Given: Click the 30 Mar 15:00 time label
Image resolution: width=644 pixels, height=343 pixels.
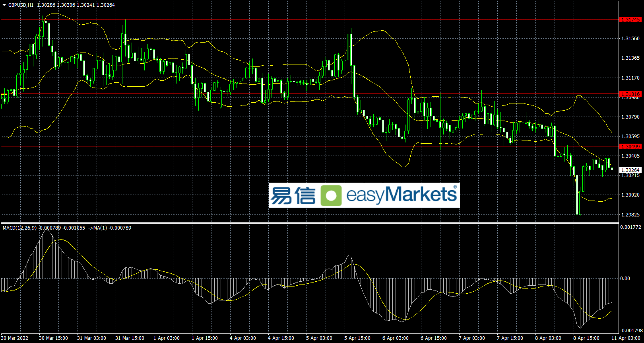Looking at the screenshot, I should [x=53, y=338].
